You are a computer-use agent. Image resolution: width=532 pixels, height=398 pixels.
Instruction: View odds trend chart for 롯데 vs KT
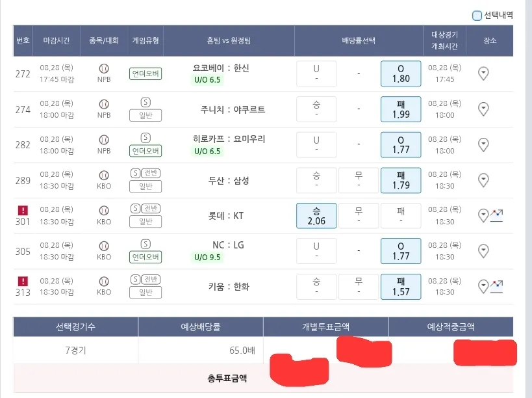pyautogui.click(x=498, y=215)
